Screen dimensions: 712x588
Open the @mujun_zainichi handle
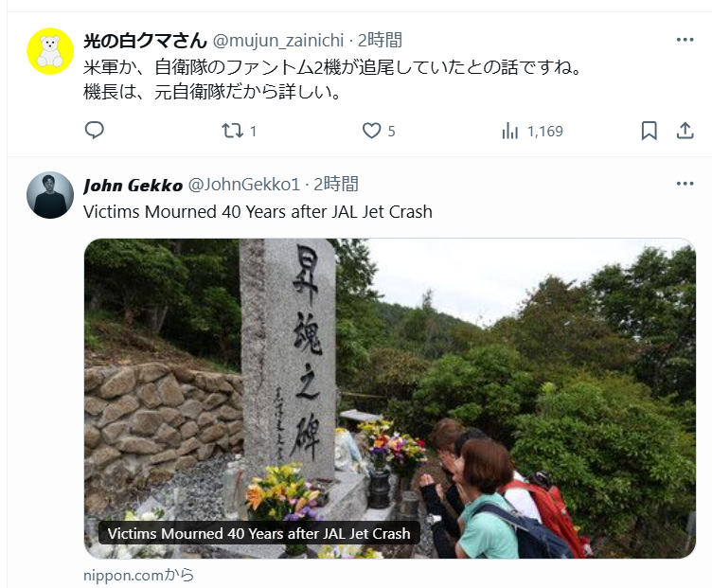(x=278, y=41)
